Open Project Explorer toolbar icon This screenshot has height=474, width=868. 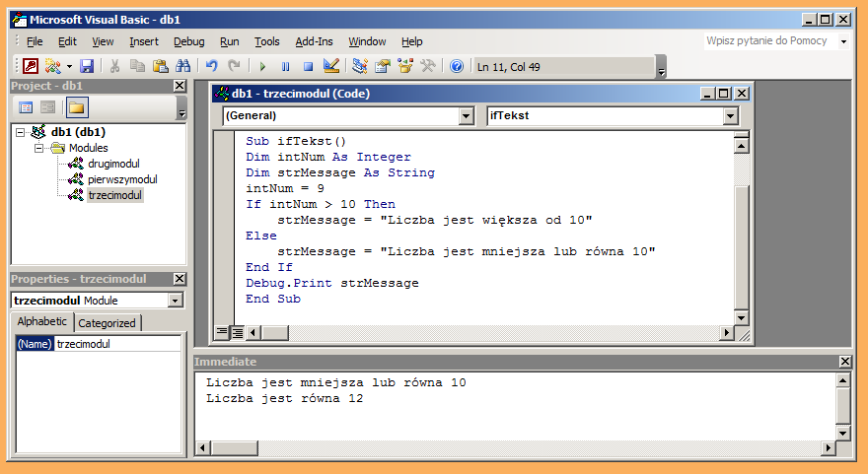360,66
